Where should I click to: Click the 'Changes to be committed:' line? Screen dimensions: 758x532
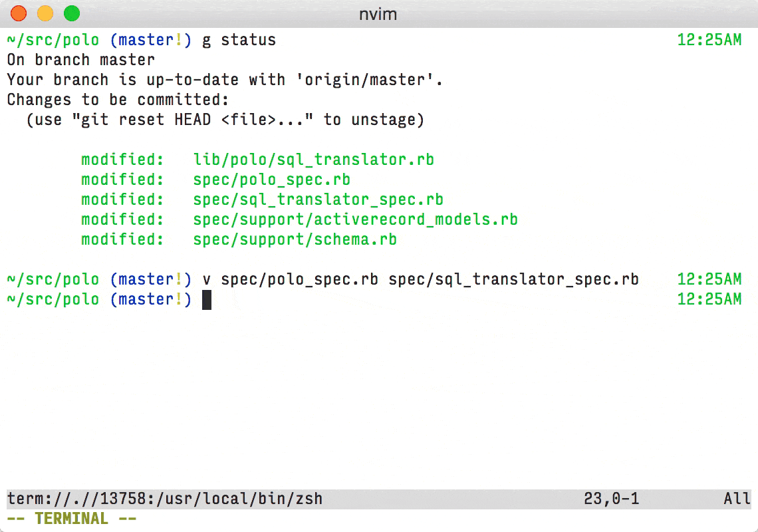pos(118,100)
